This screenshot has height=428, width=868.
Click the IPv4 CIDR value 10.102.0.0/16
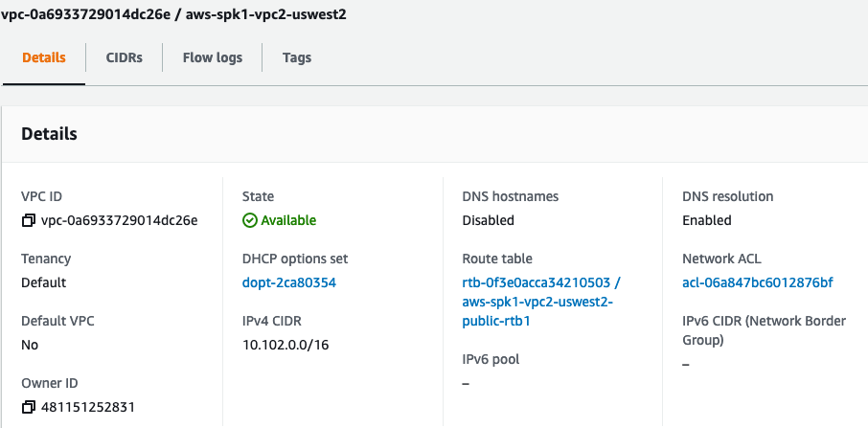click(286, 345)
